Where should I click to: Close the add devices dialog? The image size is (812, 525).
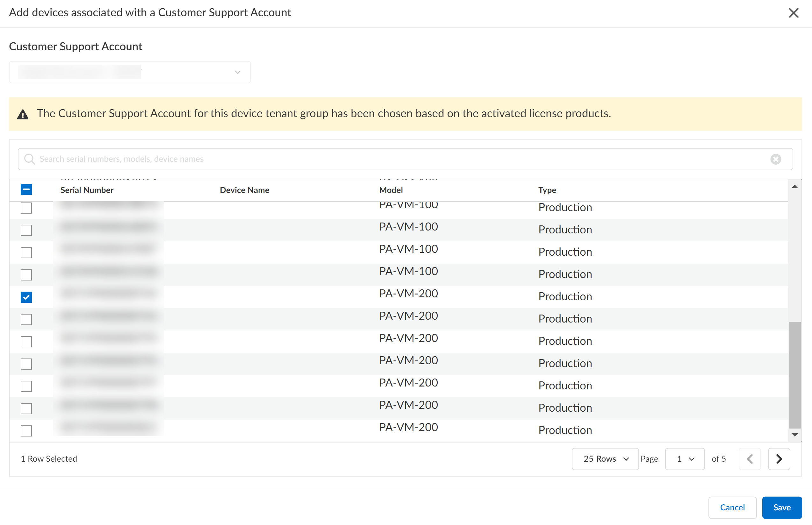point(793,13)
